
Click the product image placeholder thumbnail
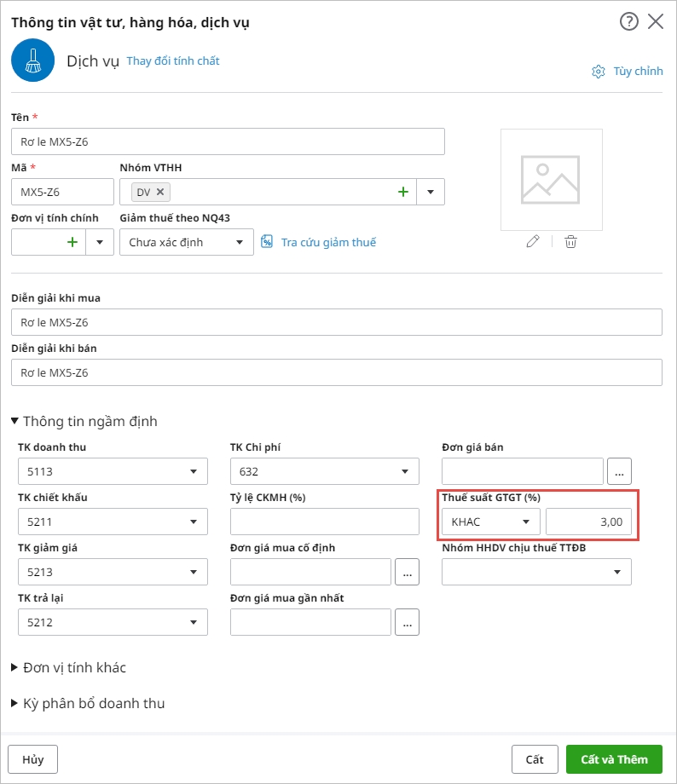551,180
